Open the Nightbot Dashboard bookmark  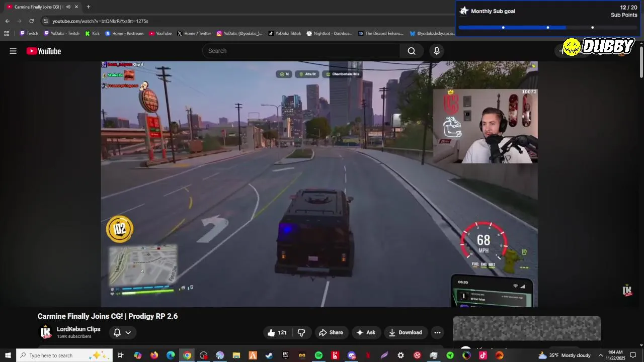330,34
